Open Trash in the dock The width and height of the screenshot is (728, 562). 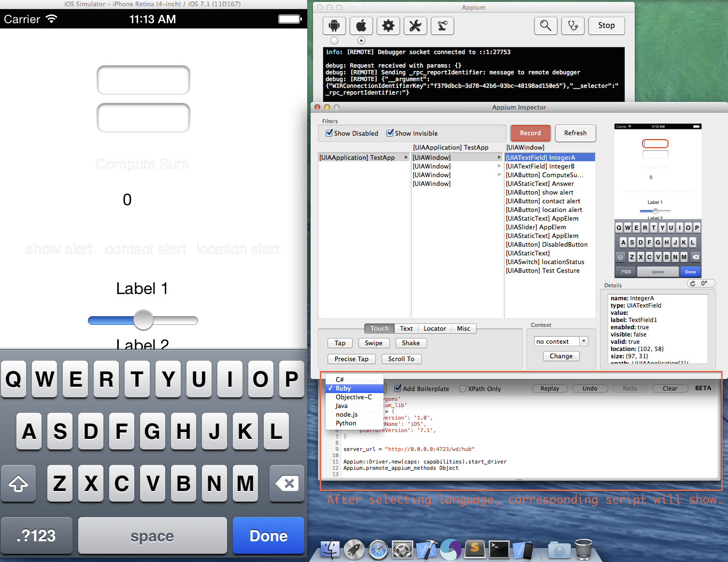(x=584, y=549)
